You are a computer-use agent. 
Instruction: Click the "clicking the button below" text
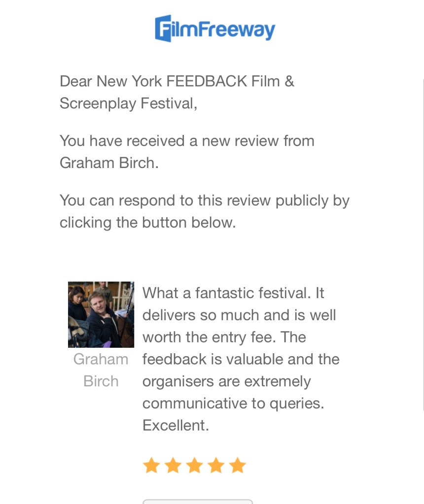147,223
